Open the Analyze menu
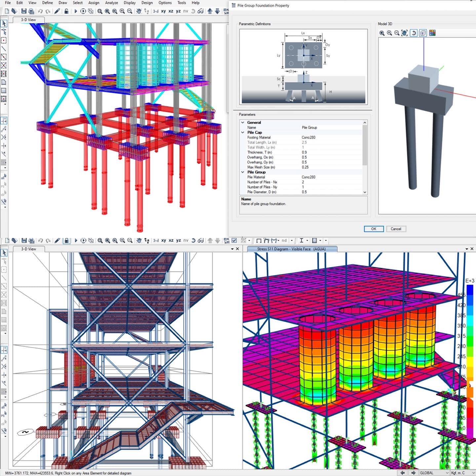 pos(111,3)
